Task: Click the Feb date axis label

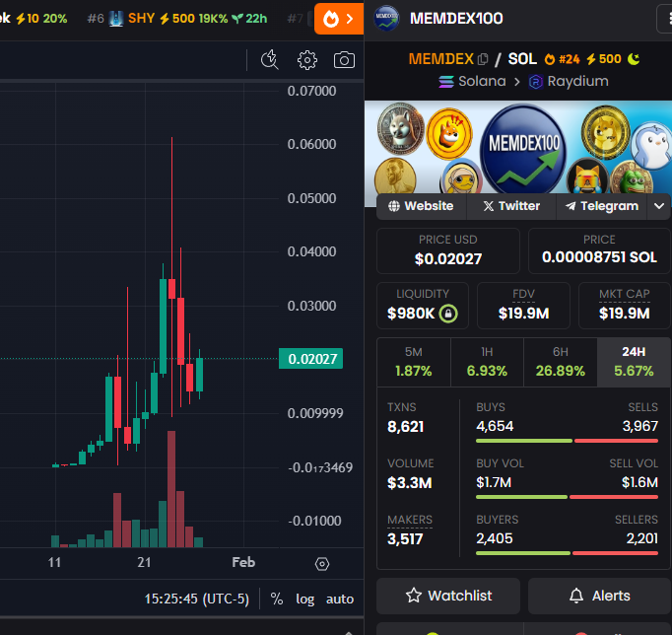Action: [x=243, y=562]
